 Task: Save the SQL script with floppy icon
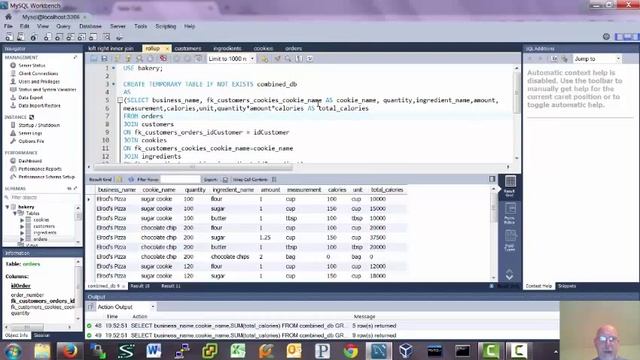[x=104, y=59]
